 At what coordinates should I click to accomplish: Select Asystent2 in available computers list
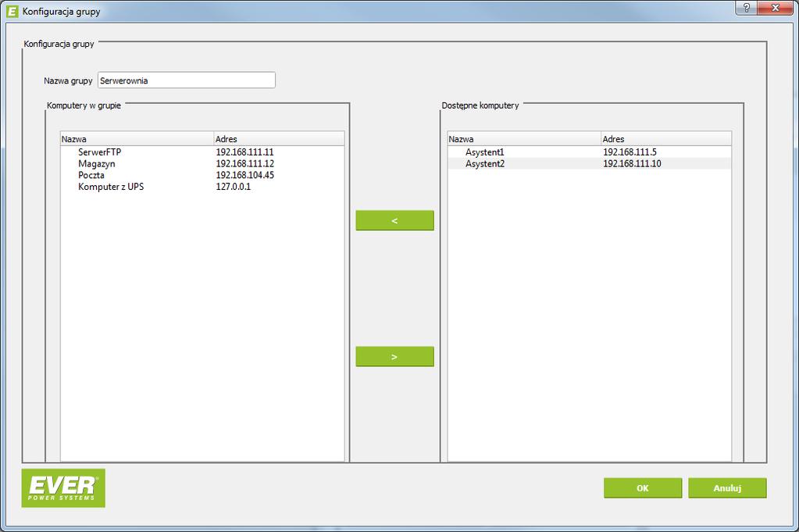[590, 163]
